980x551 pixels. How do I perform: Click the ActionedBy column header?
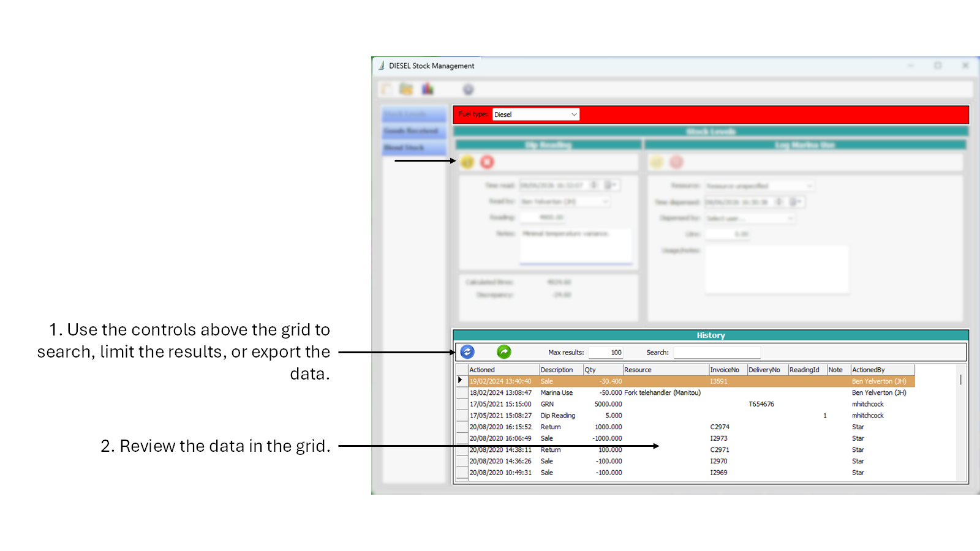coord(883,370)
